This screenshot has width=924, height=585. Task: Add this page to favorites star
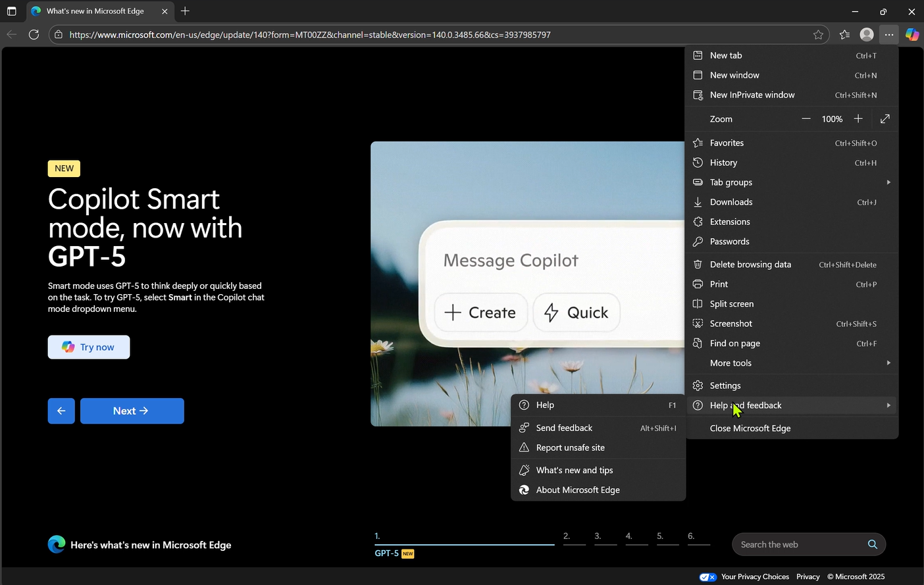pos(818,34)
